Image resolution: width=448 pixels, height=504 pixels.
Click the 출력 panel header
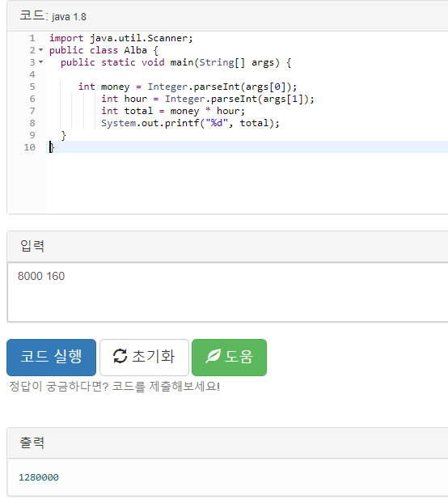point(227,443)
